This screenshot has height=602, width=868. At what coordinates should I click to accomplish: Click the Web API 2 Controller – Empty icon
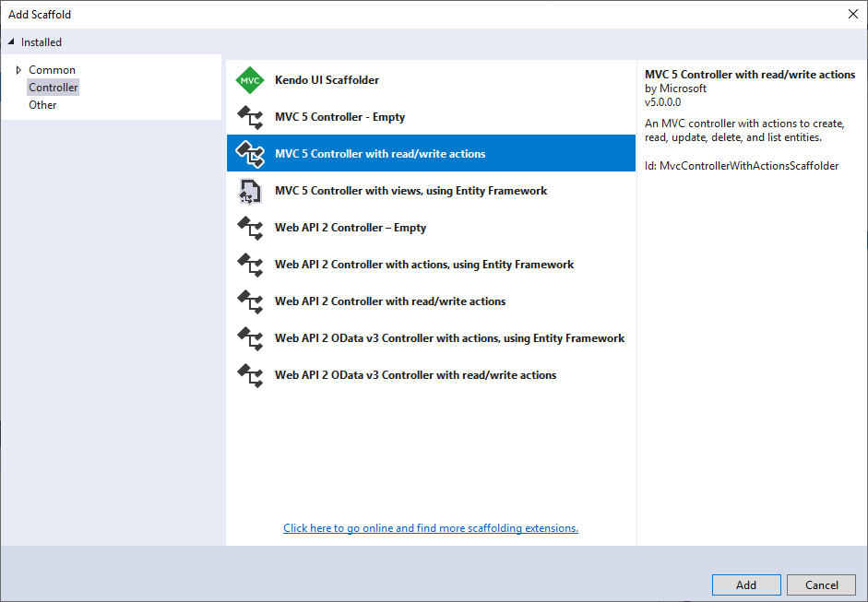point(250,228)
